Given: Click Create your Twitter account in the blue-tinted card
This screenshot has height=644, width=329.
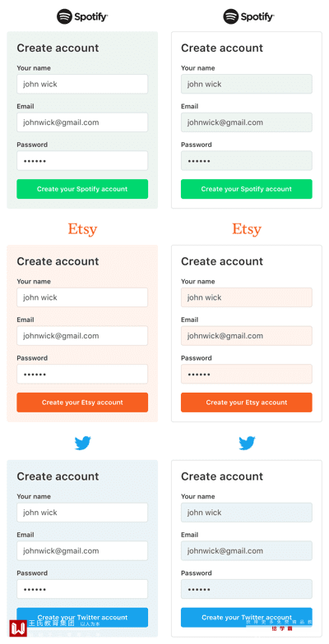Looking at the screenshot, I should coord(82,618).
